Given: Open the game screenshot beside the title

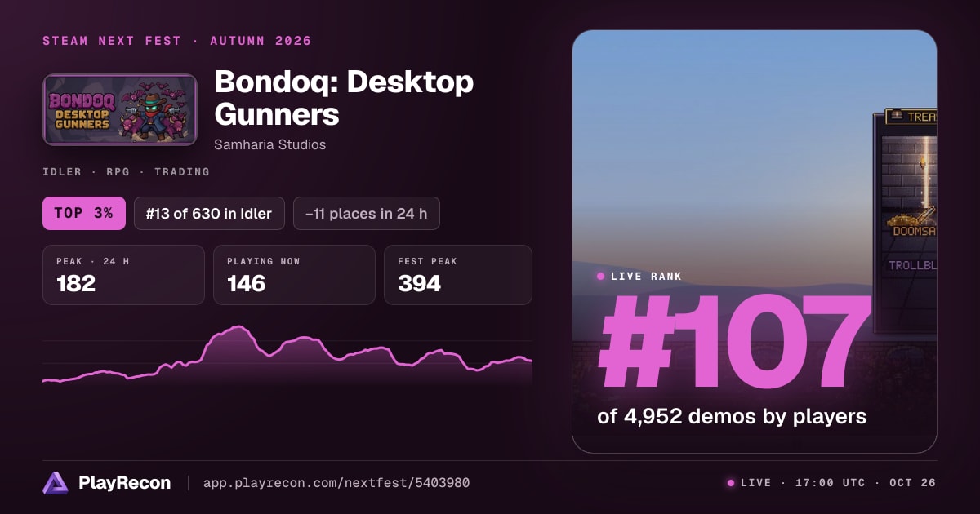Looking at the screenshot, I should [755, 241].
